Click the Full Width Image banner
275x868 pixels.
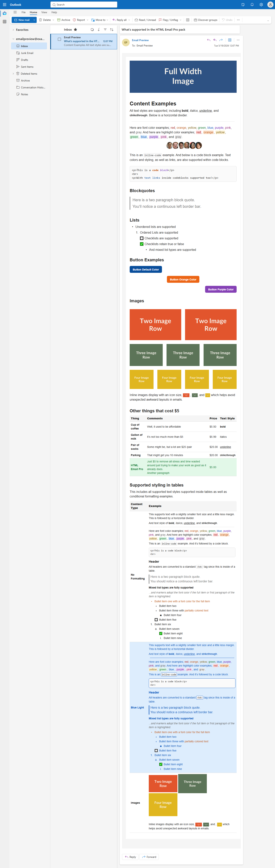click(x=183, y=77)
